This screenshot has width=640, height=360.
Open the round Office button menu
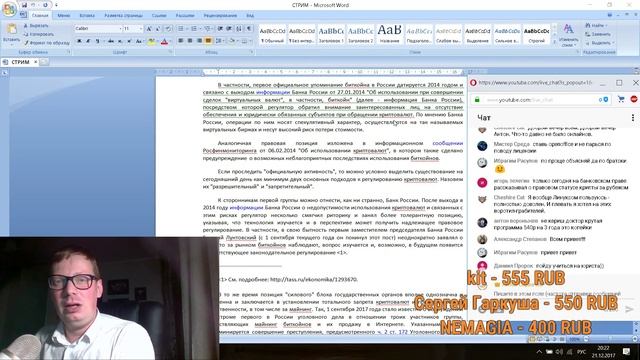pyautogui.click(x=9, y=9)
